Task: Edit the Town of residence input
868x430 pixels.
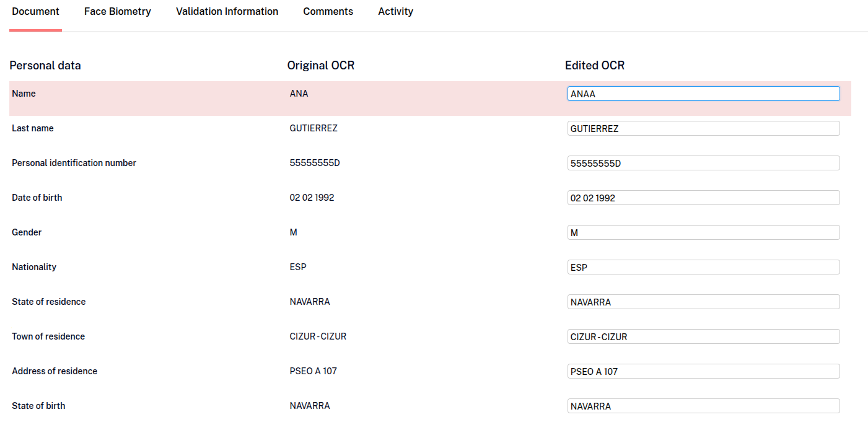Action: [703, 336]
